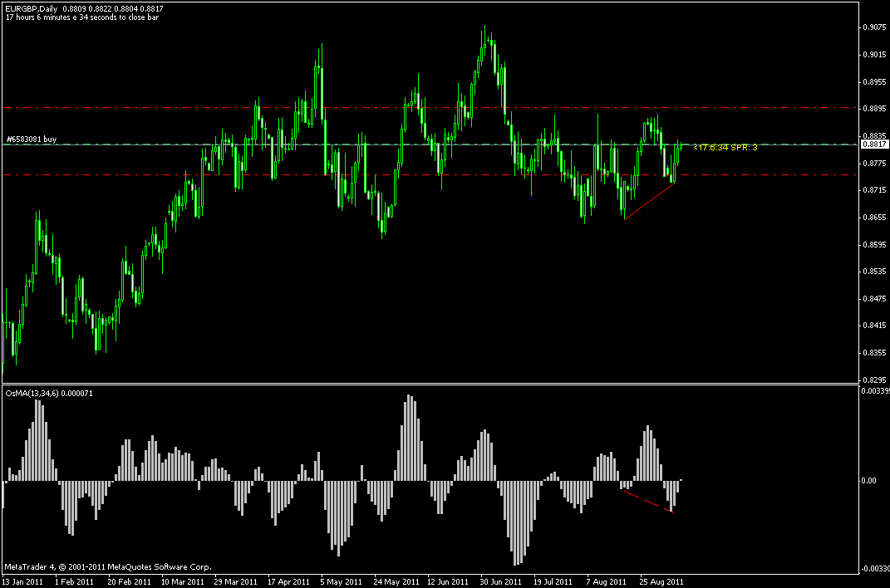
Task: Click the 0.8535 price scale label
Action: (875, 271)
